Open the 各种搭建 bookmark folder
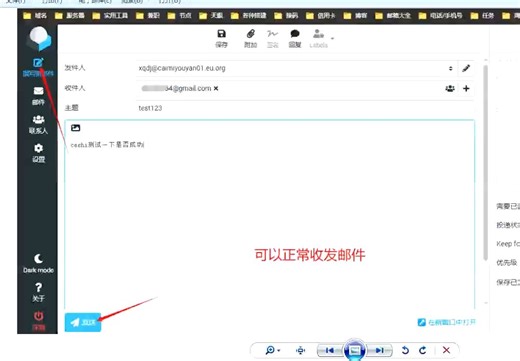Viewport: 520px width, 361px height. tap(249, 16)
